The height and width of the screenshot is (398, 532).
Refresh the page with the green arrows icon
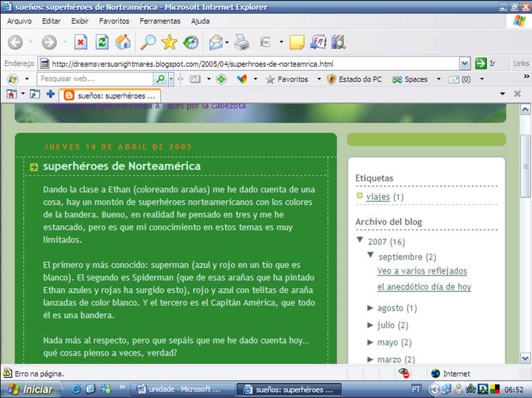point(102,42)
